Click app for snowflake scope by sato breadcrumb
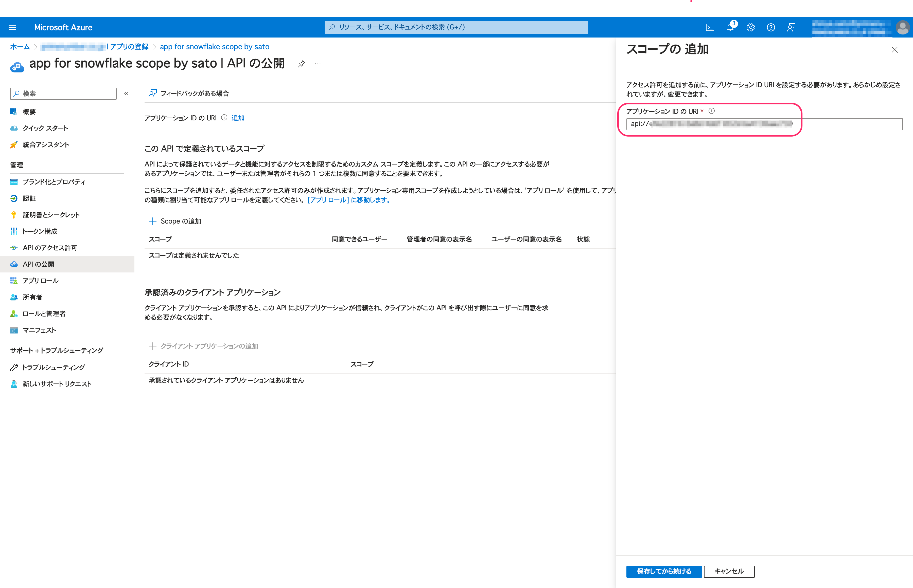Screen dimensions: 913x588 (215, 47)
